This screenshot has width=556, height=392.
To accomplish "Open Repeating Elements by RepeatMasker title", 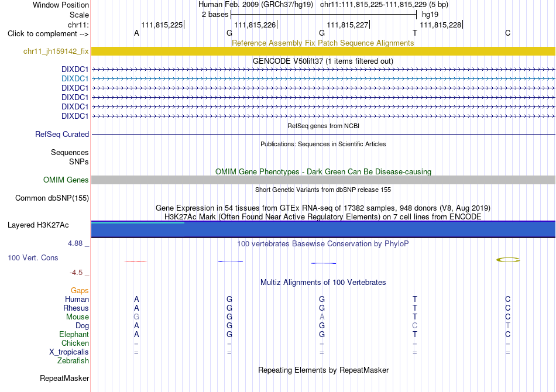I will click(323, 370).
